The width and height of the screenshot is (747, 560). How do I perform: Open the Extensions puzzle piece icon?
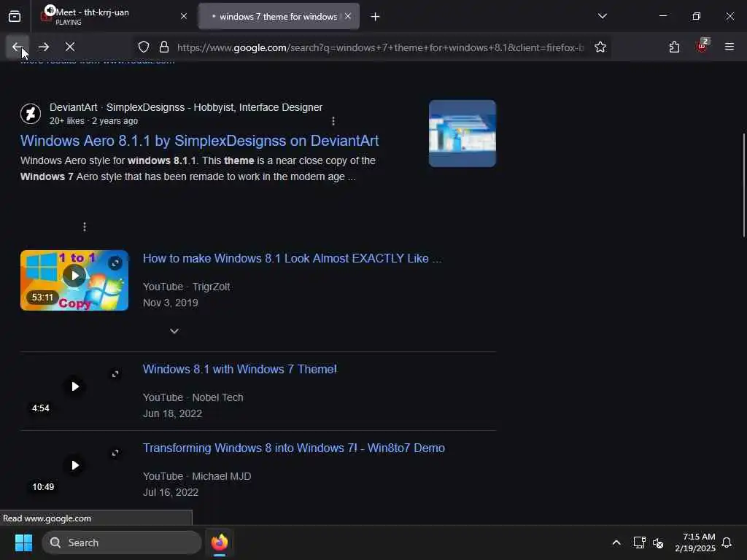click(674, 47)
